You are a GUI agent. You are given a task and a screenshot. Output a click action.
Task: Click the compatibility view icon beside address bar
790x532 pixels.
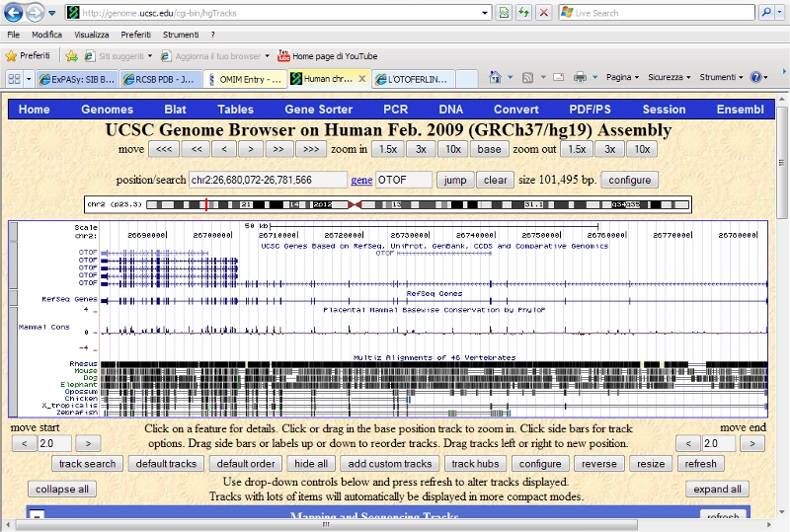click(x=504, y=13)
